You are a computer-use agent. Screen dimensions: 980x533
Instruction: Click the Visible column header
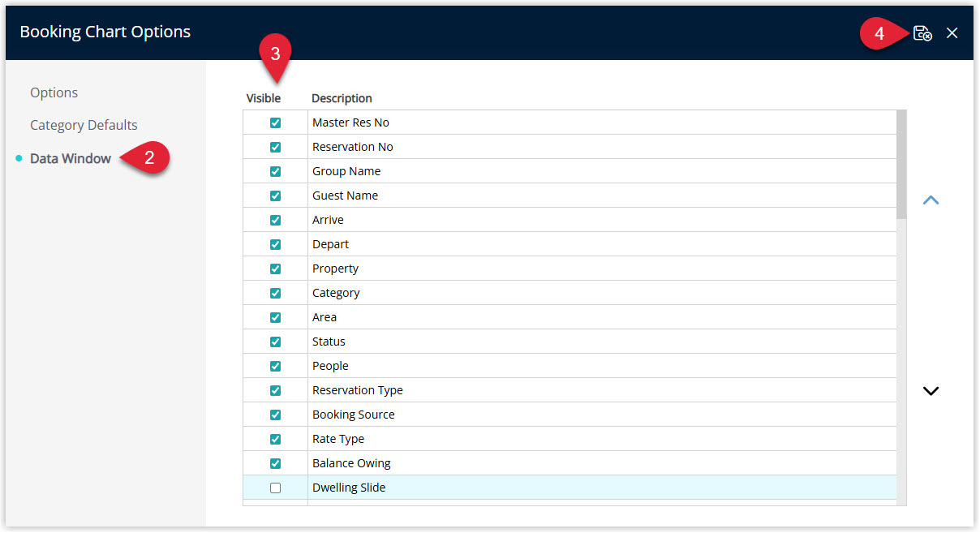point(264,98)
